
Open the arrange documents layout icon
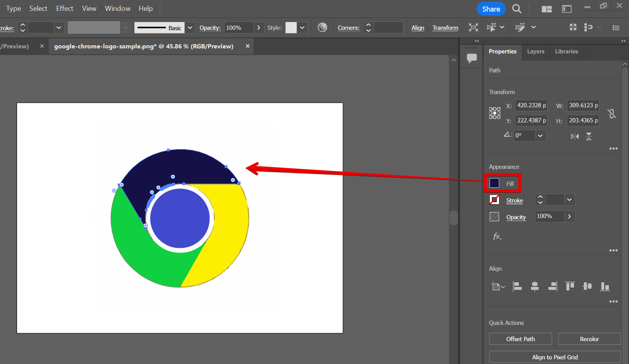[x=547, y=9]
